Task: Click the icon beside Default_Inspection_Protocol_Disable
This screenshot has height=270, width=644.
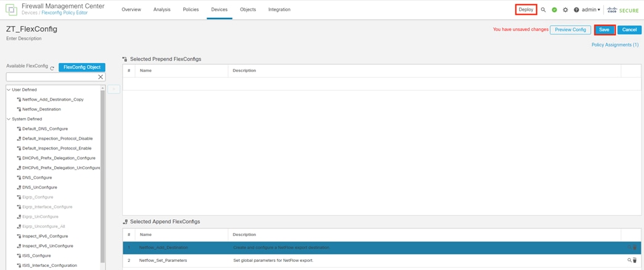Action: click(19, 138)
